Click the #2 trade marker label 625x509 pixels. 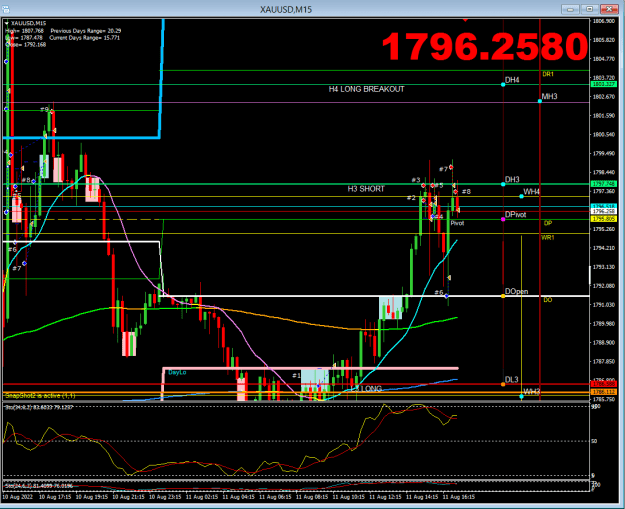point(411,198)
